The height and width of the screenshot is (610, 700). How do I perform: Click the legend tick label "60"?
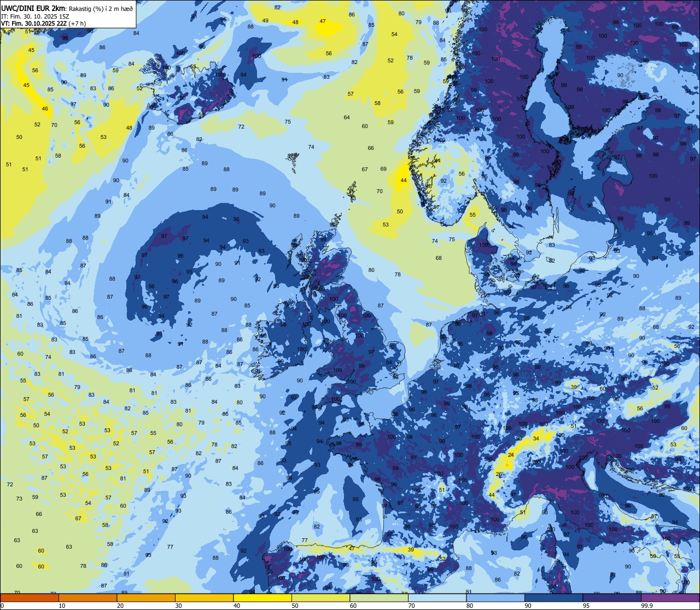coord(353,606)
